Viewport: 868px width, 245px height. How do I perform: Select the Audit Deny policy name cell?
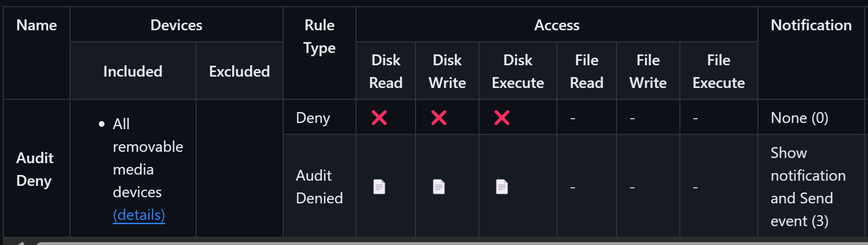35,169
